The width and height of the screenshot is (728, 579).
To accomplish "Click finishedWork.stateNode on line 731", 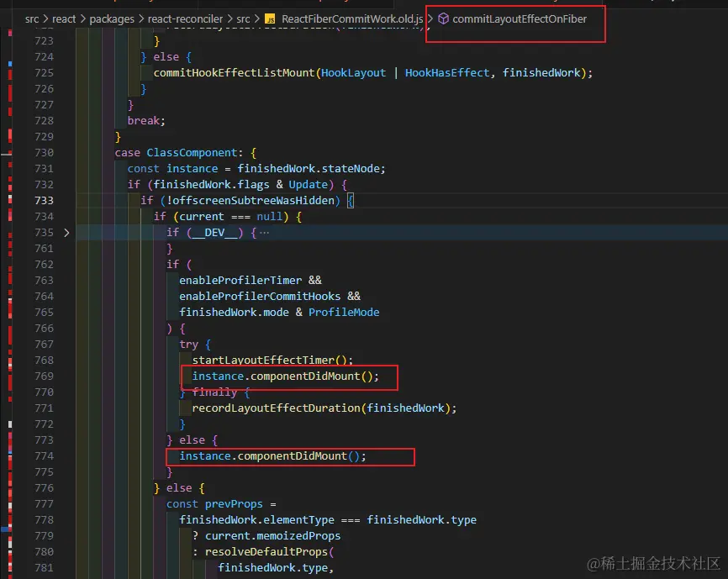I will pyautogui.click(x=309, y=168).
